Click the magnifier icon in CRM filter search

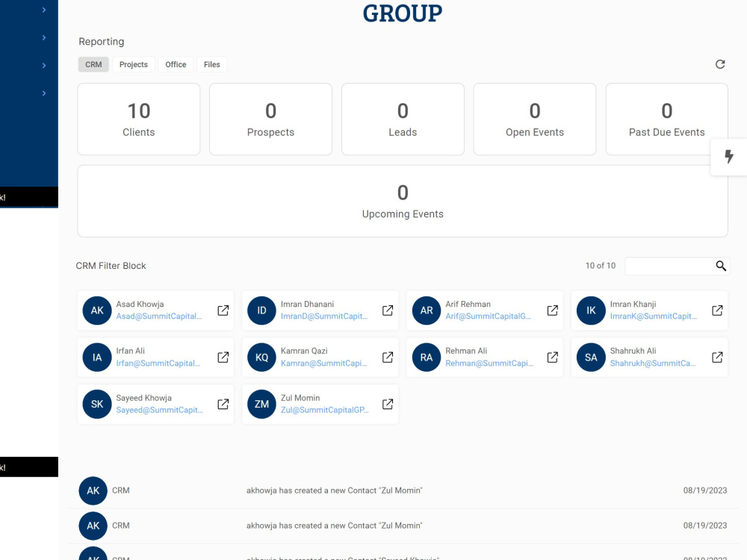pyautogui.click(x=721, y=266)
